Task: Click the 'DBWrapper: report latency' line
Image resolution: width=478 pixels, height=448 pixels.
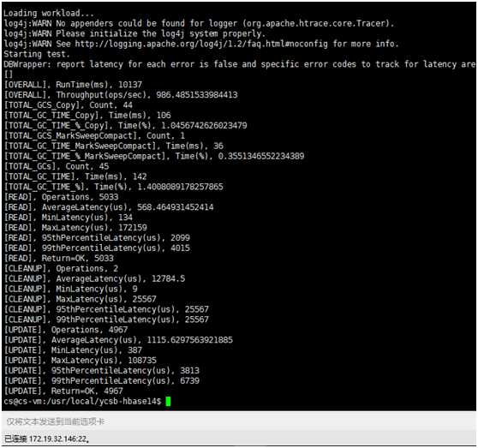Action: click(240, 64)
